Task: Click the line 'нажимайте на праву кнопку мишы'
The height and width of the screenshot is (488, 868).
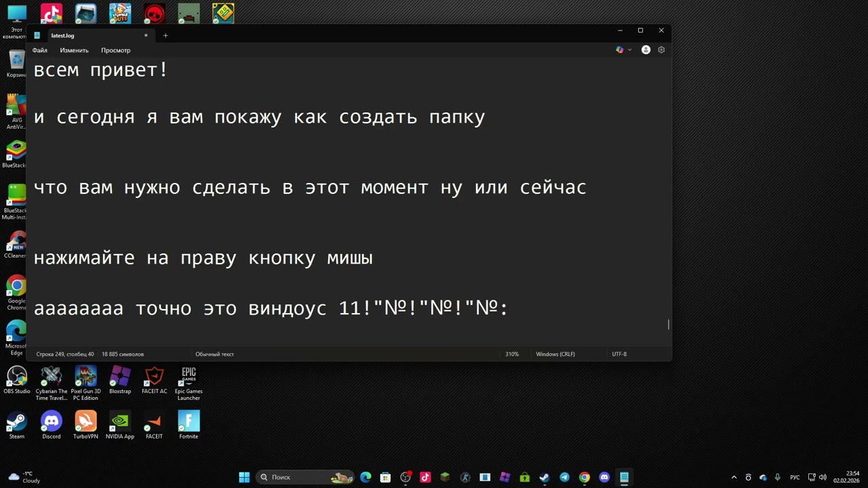Action: (203, 258)
